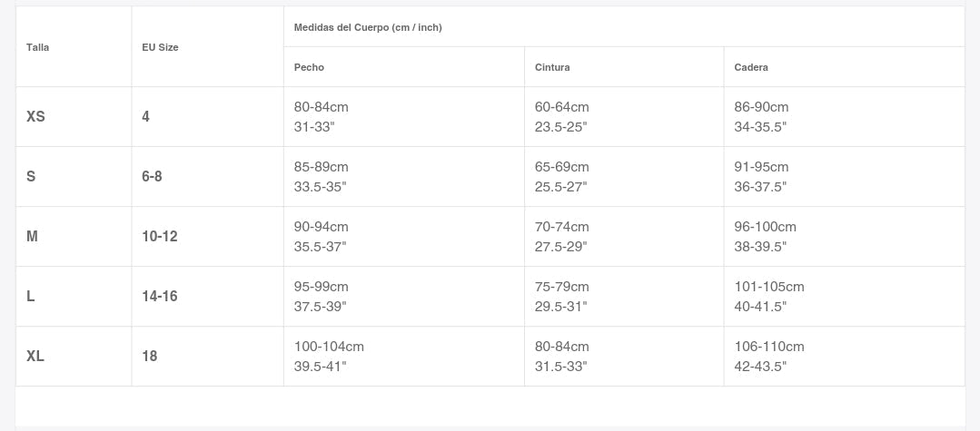980x431 pixels.
Task: Click the 60-64cm Cintura cell
Action: tap(562, 116)
